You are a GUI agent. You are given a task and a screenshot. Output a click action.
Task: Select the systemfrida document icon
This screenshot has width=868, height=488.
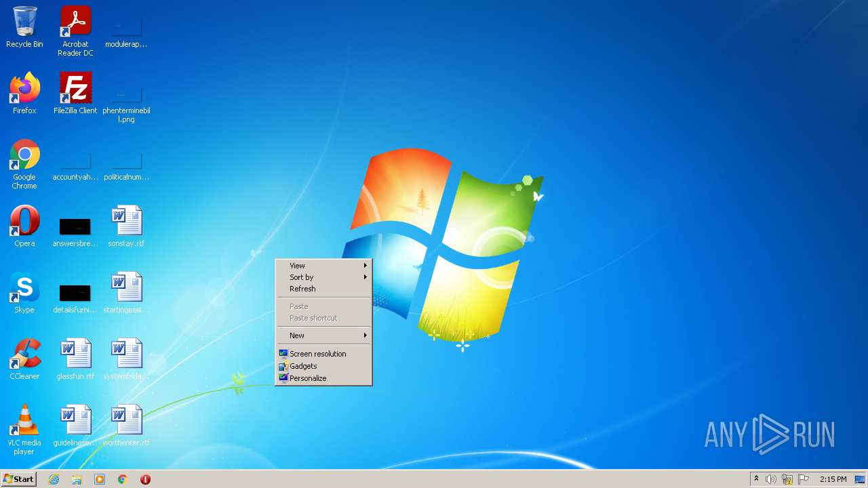pyautogui.click(x=126, y=359)
